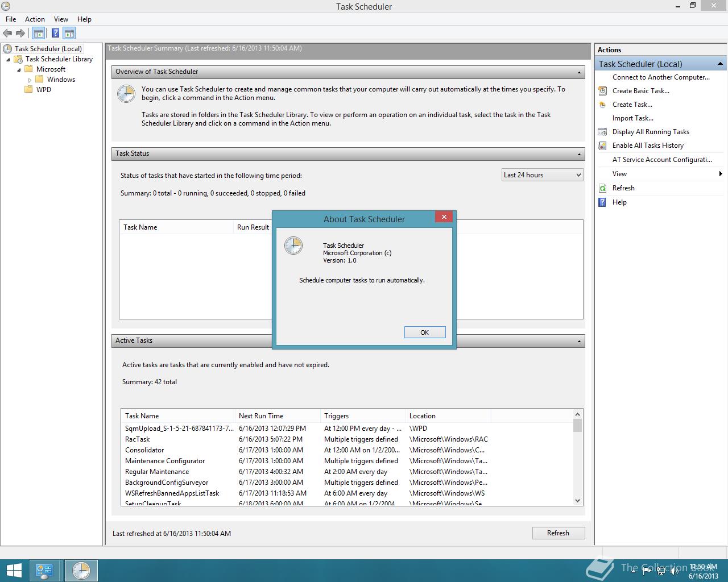728x582 pixels.
Task: Collapse the Task Scheduler Library tree node
Action: tap(8, 59)
